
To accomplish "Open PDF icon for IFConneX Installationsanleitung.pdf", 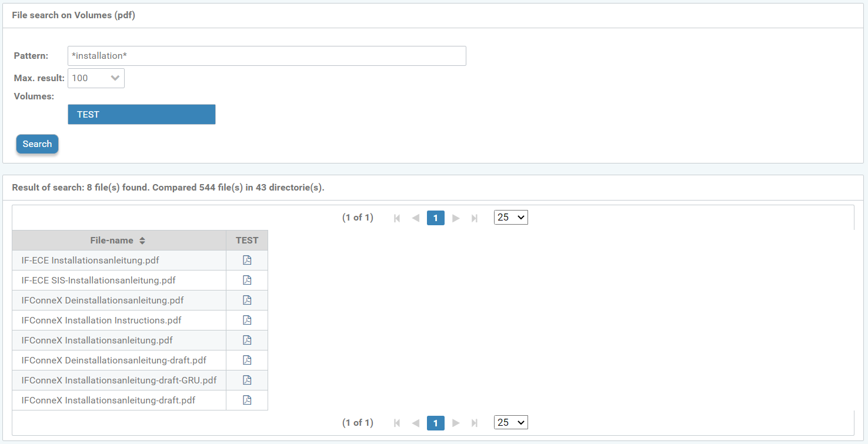I will 247,340.
